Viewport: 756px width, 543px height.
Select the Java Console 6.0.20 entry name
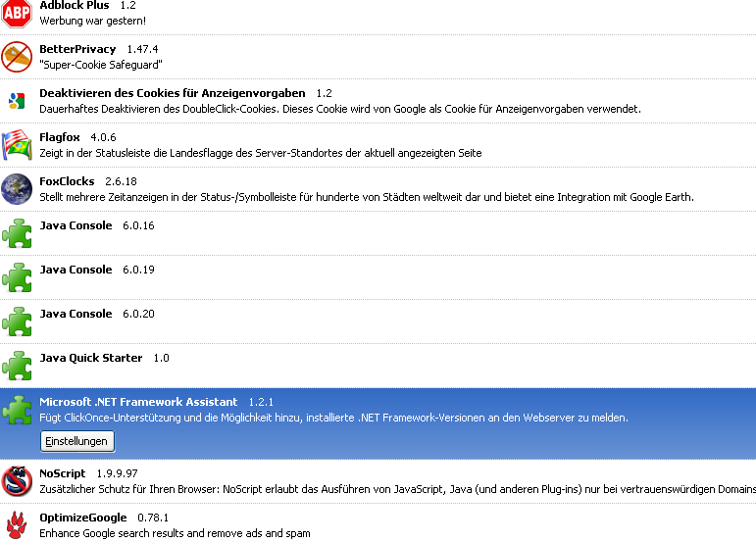tap(76, 314)
